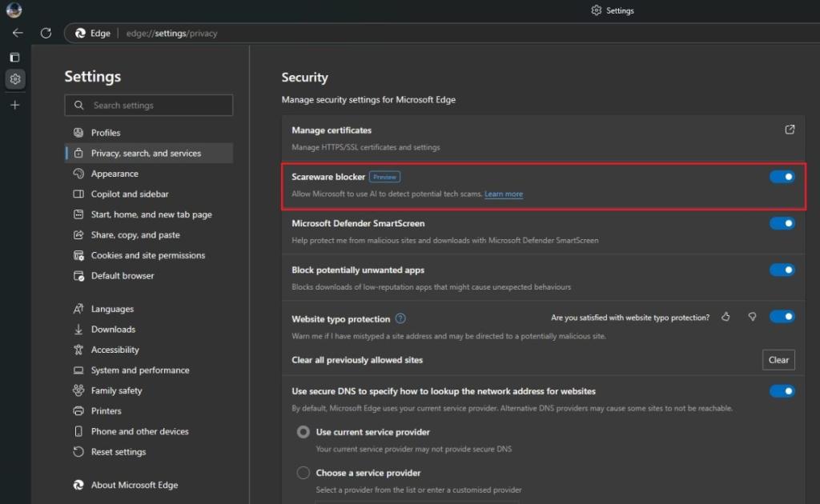820x504 pixels.
Task: Open the Settings gear in the left toolbar
Action: point(14,79)
